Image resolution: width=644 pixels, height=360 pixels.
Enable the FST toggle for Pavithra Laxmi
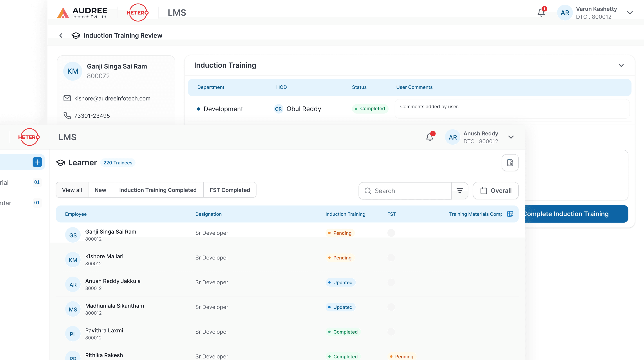tap(391, 332)
